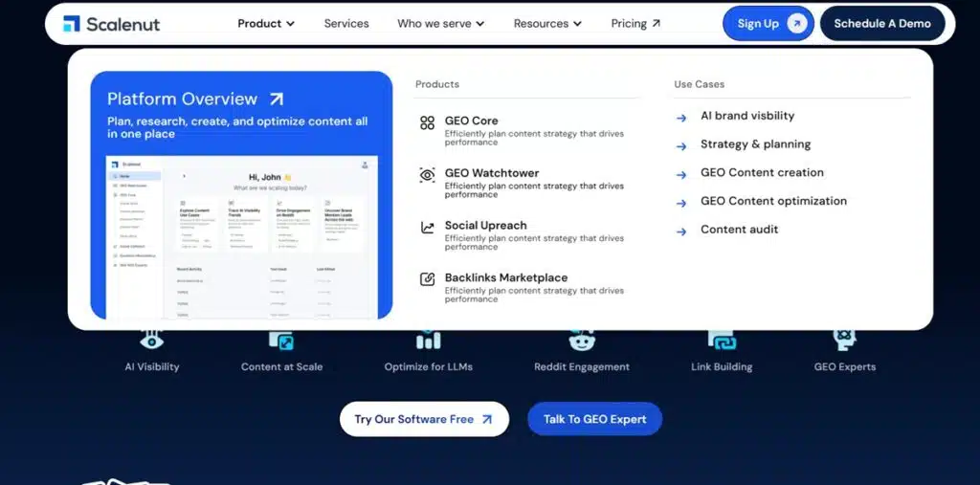Click the arrow icon inside Sign Up

(x=796, y=24)
